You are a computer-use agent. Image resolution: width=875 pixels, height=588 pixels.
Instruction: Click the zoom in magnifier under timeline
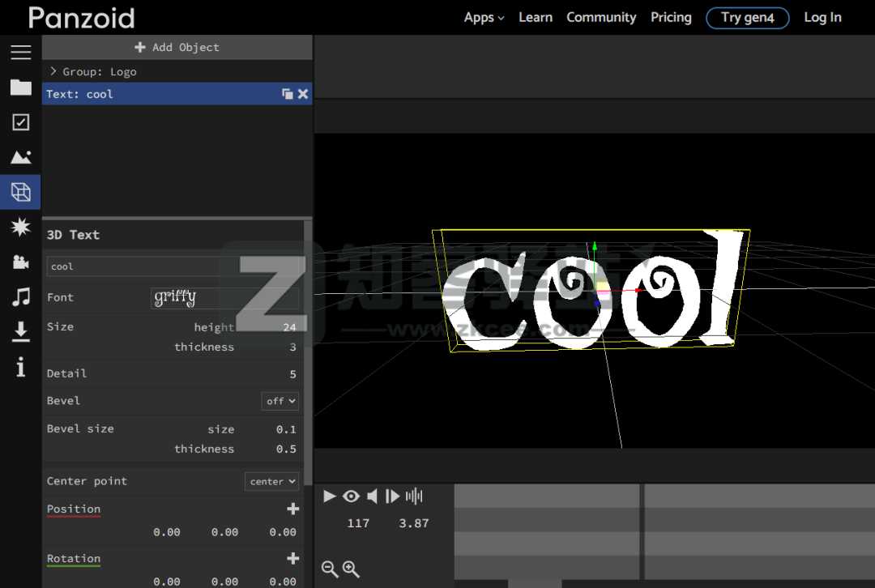point(348,569)
